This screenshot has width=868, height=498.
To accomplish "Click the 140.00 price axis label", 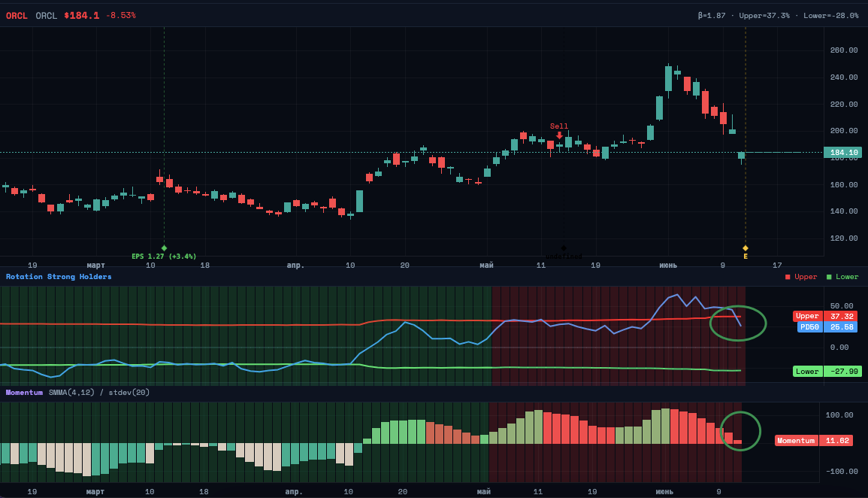I will click(844, 211).
